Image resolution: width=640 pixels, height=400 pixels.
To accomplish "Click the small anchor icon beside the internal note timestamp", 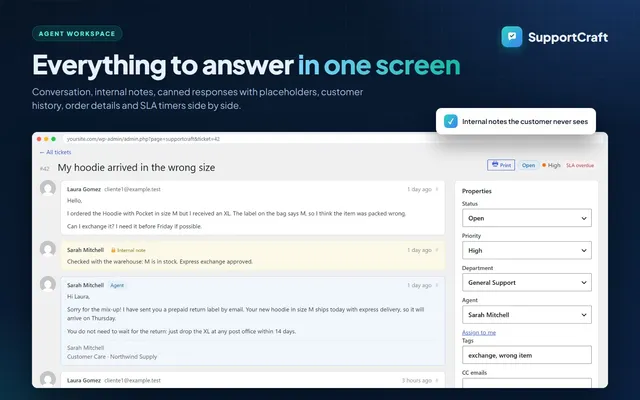I will tap(437, 250).
